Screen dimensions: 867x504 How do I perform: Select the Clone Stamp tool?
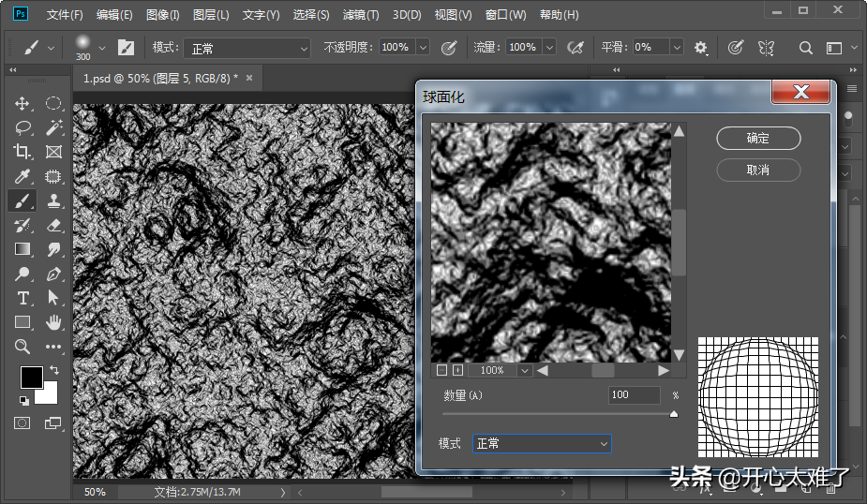point(53,200)
